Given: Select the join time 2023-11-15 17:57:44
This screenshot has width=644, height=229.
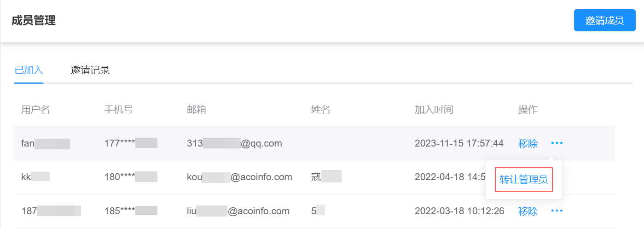Looking at the screenshot, I should pyautogui.click(x=459, y=143).
